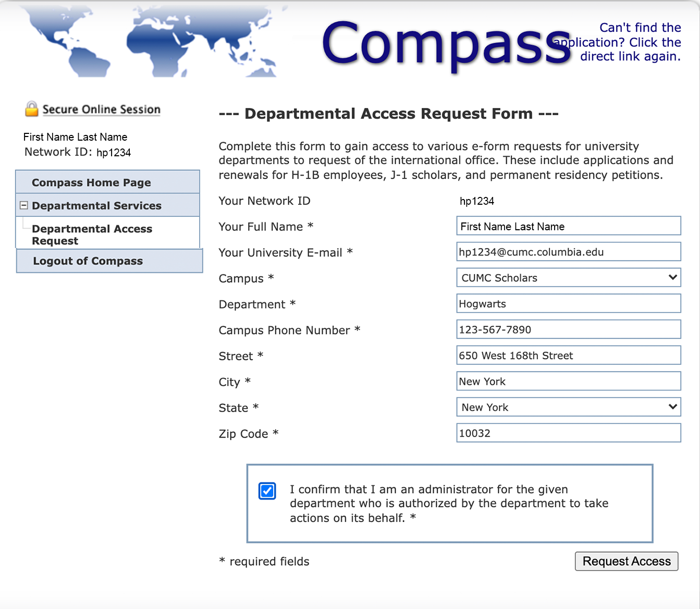
Task: Open the State dropdown
Action: (x=569, y=407)
